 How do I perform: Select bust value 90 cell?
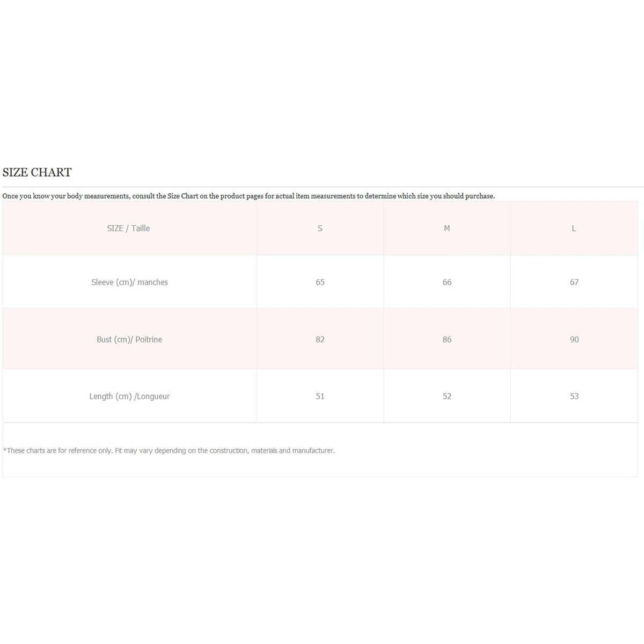click(x=574, y=339)
